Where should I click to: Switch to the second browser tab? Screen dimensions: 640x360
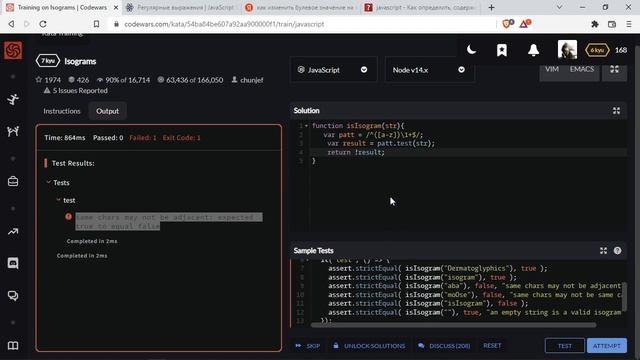(x=181, y=7)
